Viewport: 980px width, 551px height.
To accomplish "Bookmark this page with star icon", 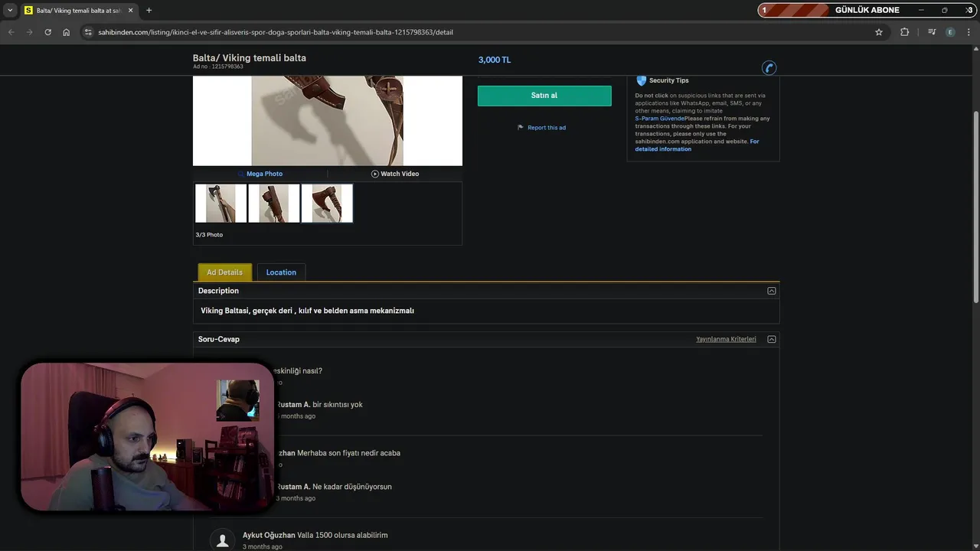I will (x=879, y=32).
